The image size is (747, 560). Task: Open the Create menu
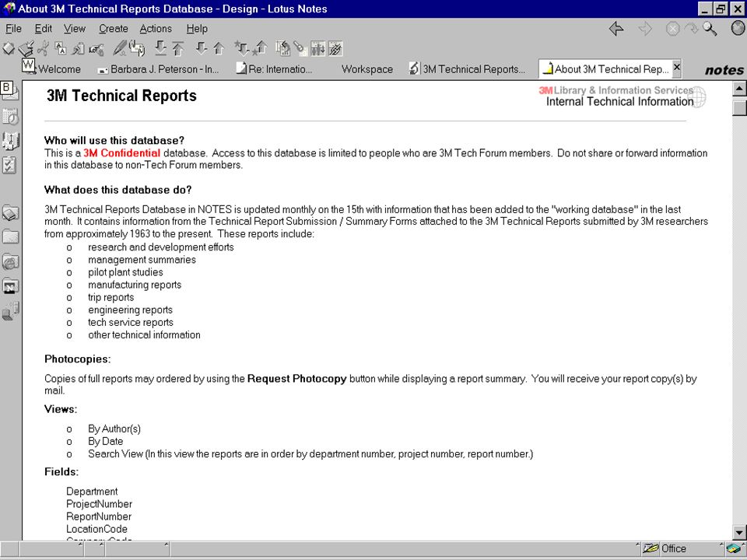point(114,29)
